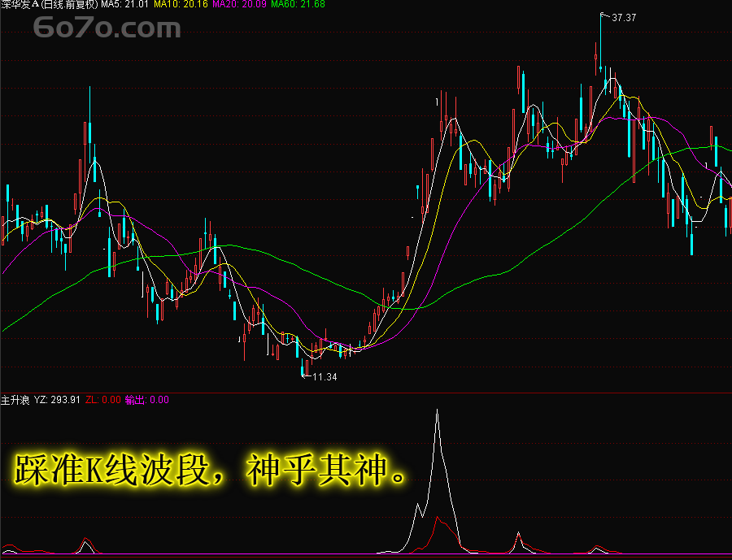Click the MA60: 21.68 indicator label
Screen dimensions: 732x560
tap(298, 4)
